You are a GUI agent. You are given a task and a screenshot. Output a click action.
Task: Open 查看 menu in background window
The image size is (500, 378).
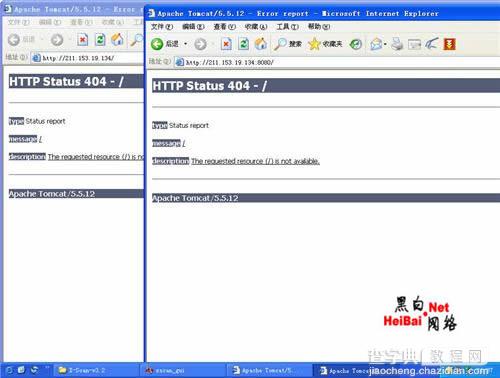pyautogui.click(x=81, y=22)
